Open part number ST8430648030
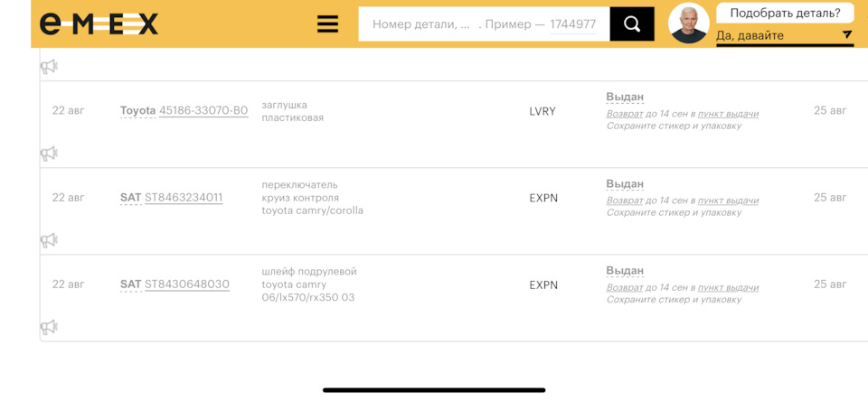This screenshot has height=401, width=868. pyautogui.click(x=187, y=284)
